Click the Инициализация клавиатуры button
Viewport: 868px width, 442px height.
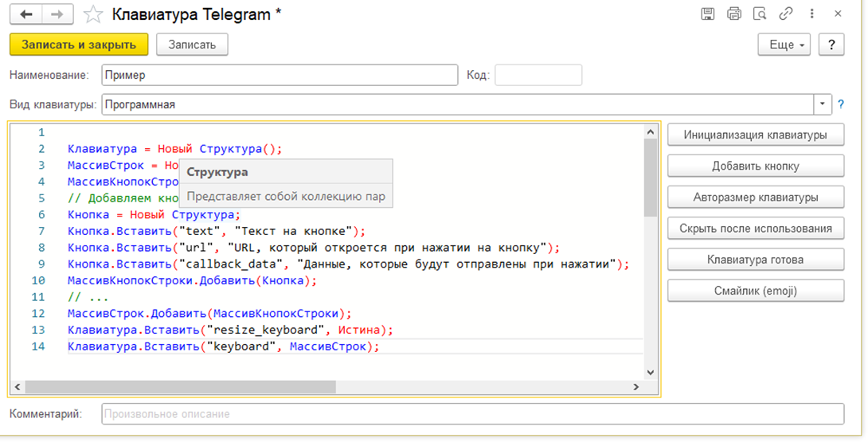tap(755, 135)
